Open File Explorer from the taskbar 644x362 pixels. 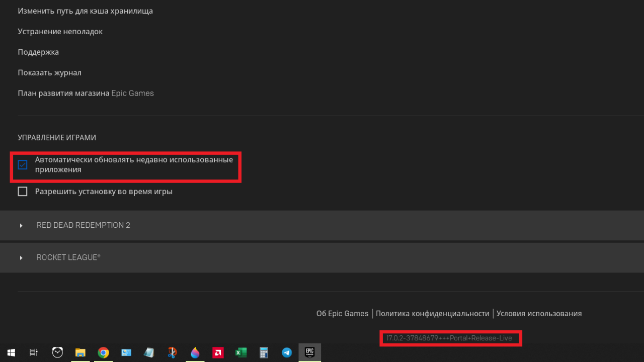point(80,353)
